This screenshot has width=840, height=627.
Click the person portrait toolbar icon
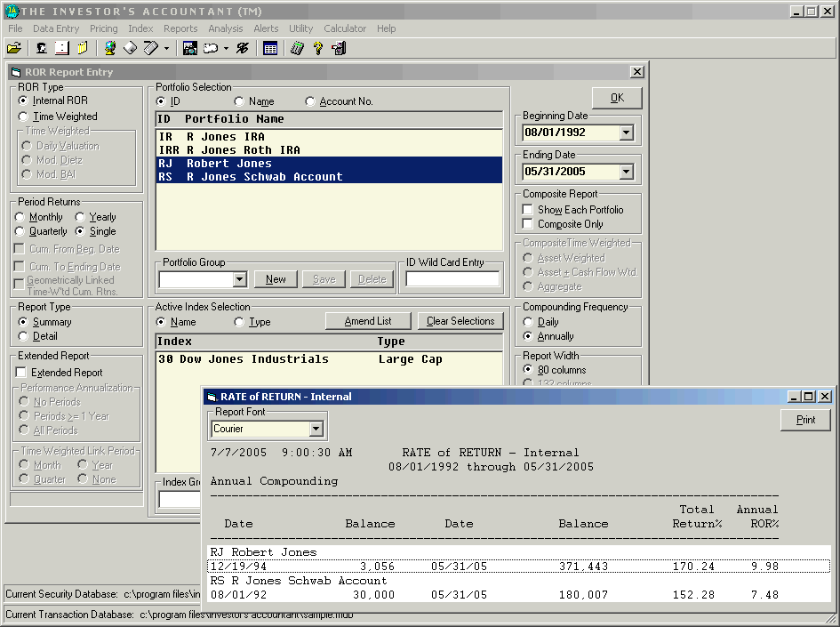tap(41, 48)
